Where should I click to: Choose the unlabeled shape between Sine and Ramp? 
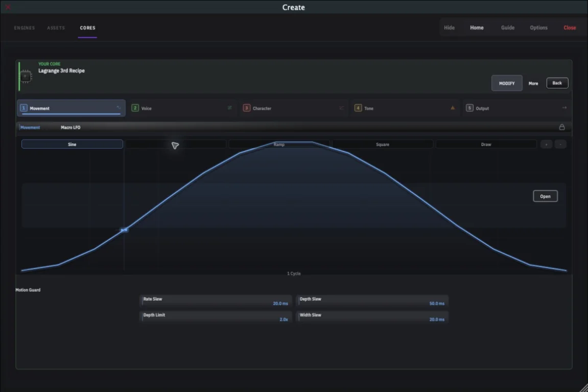176,144
